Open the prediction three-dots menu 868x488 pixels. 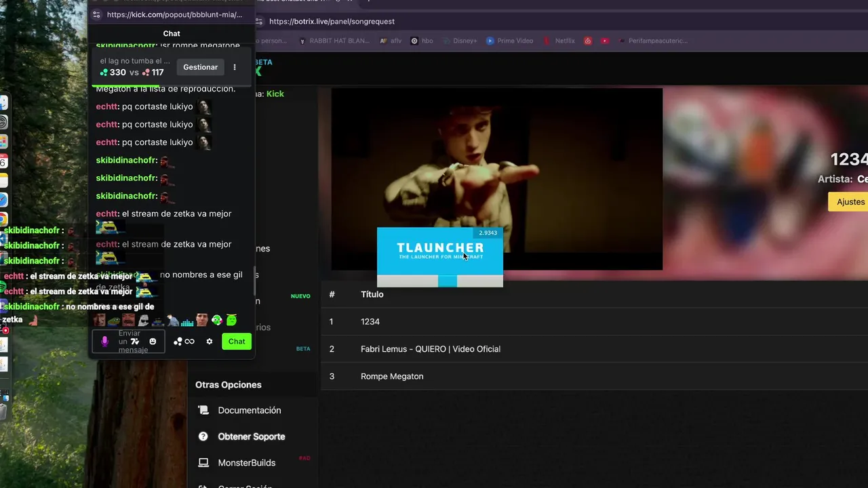(x=235, y=67)
